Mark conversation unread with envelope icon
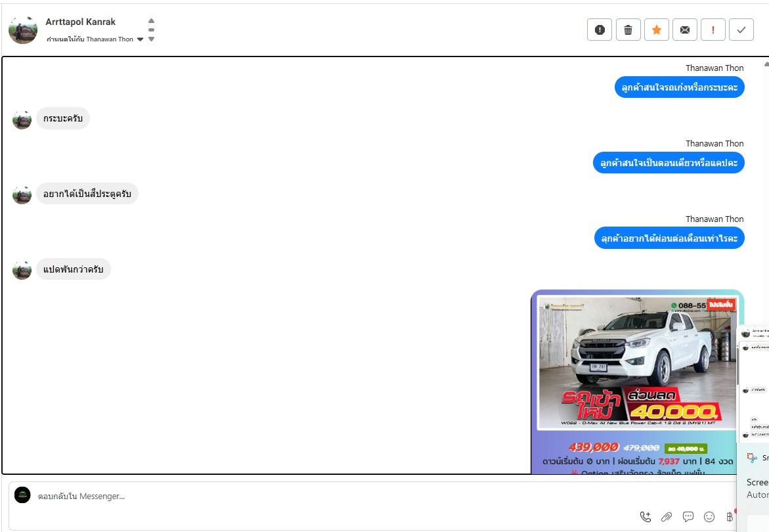 [x=685, y=30]
